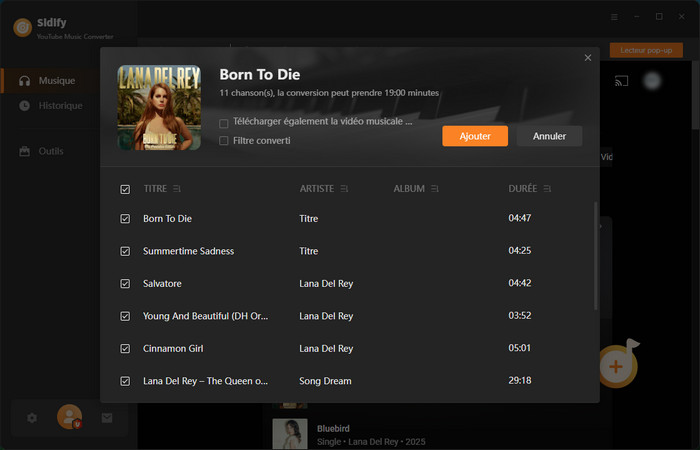Click the mail envelope icon
Screen dimensions: 700x450
coord(107,418)
